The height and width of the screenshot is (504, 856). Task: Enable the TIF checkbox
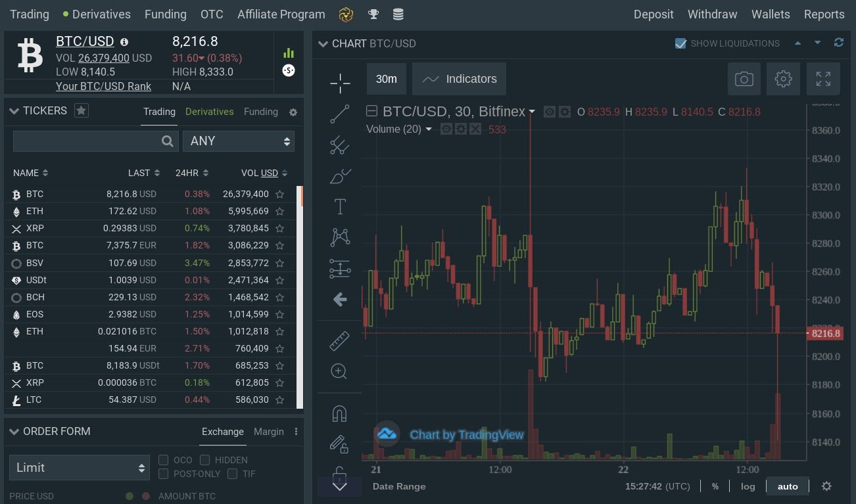click(x=233, y=474)
